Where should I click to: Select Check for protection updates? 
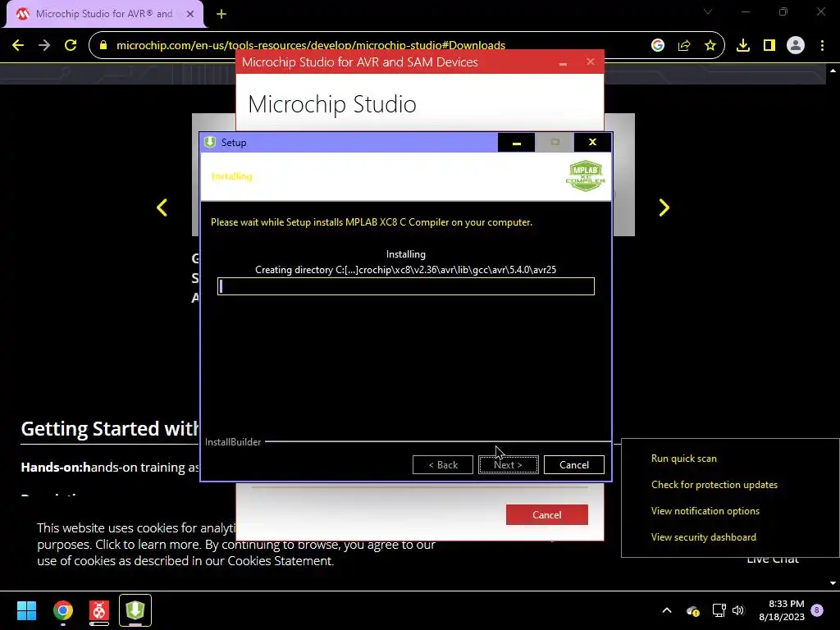coord(714,485)
